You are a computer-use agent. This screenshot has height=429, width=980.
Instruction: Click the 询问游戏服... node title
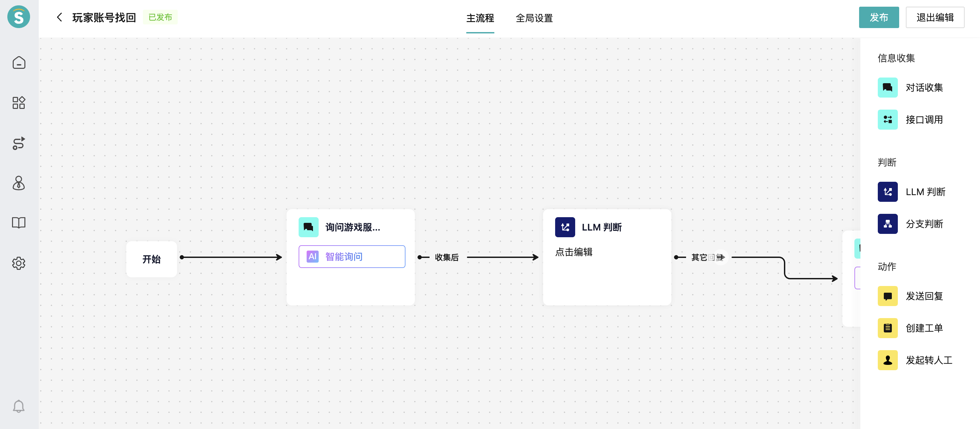[353, 227]
